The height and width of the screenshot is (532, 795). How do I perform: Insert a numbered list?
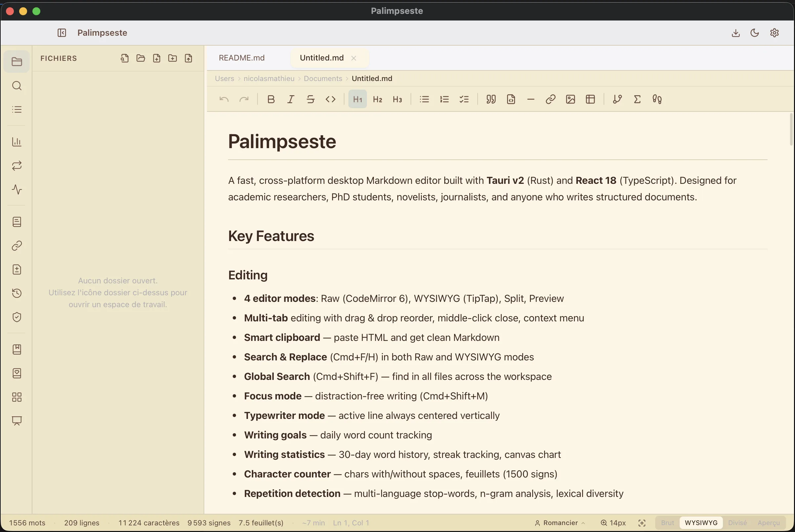(x=444, y=100)
